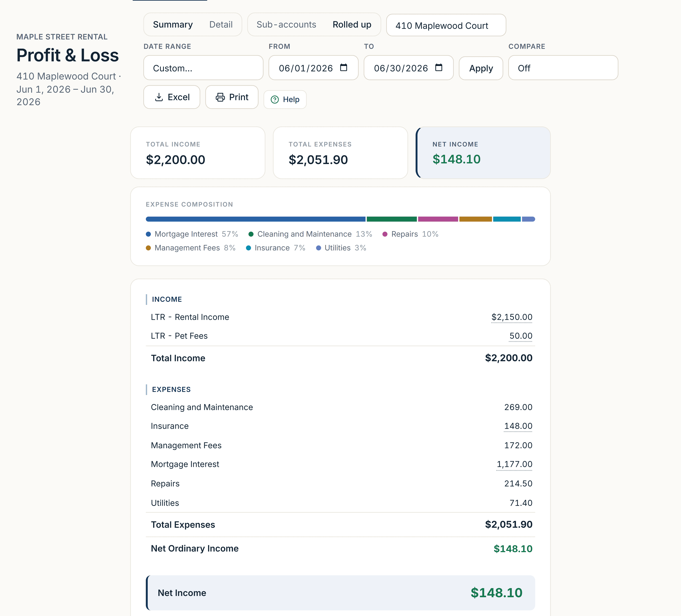Click the amber Management Fees bar segment
Viewport: 681px width, 616px height.
coord(475,219)
